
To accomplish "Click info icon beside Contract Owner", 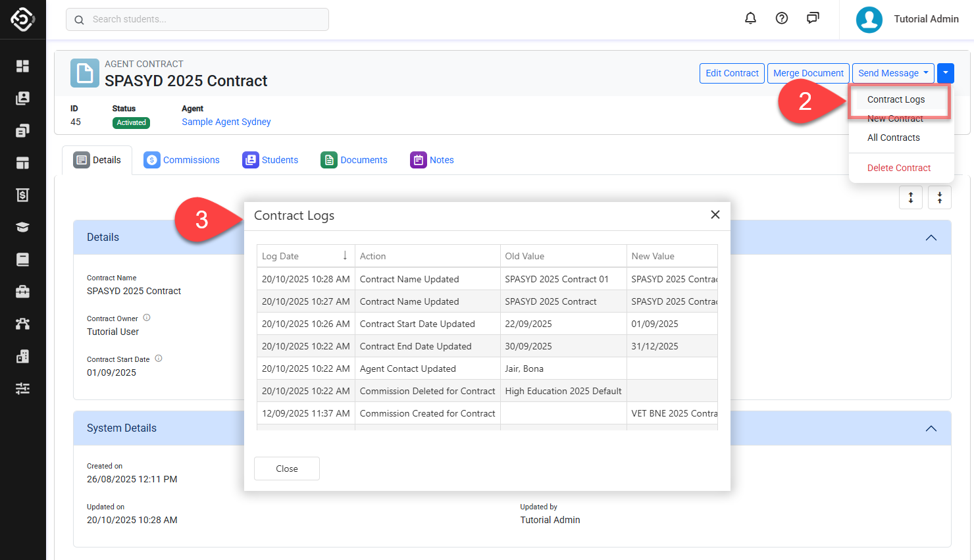I will click(x=147, y=318).
